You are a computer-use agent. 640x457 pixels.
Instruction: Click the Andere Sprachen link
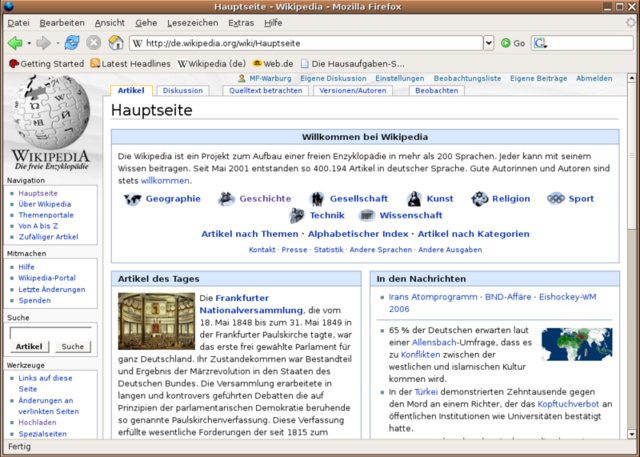tap(381, 250)
